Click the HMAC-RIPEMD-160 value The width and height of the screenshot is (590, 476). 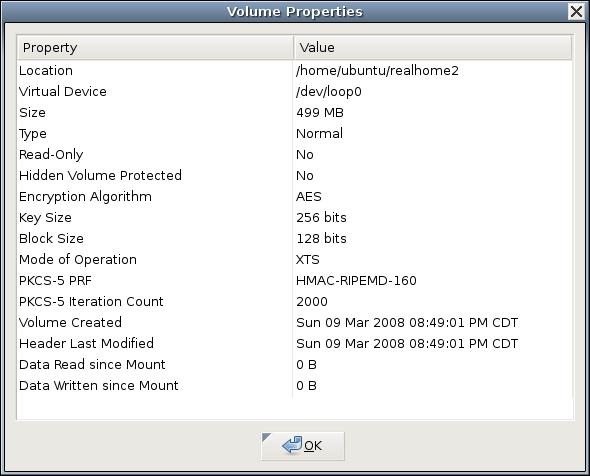[356, 281]
